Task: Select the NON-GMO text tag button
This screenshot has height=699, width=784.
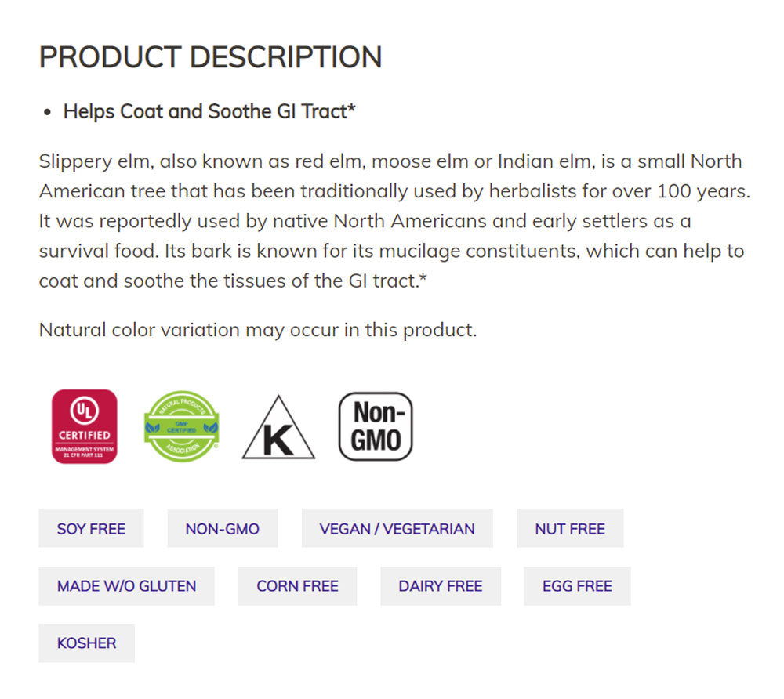Action: click(222, 529)
